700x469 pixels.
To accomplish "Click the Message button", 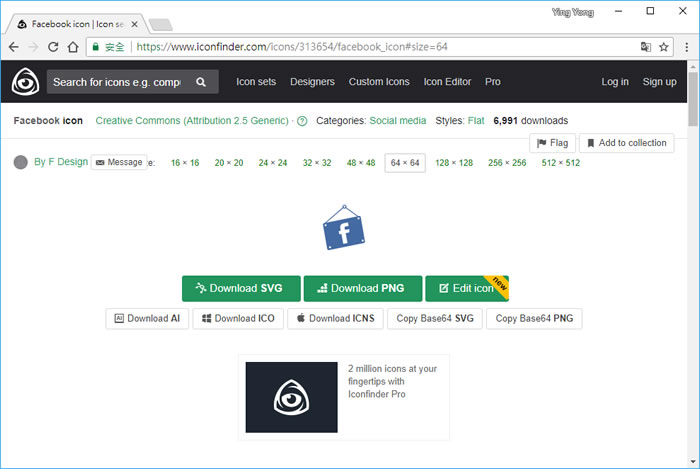I will click(x=119, y=162).
